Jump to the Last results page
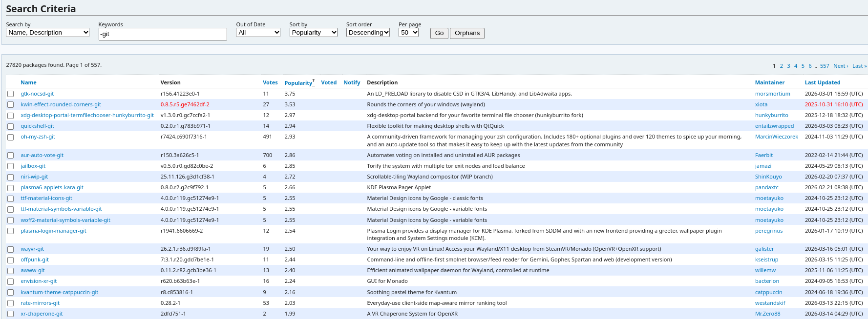 coord(859,66)
